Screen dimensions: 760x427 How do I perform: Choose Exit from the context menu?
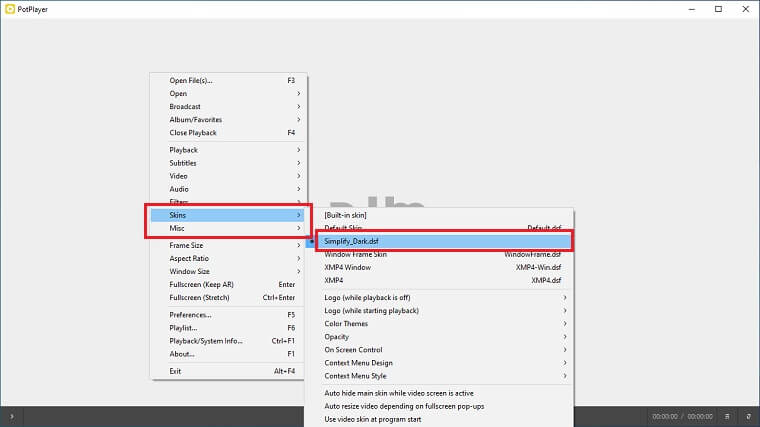click(228, 371)
